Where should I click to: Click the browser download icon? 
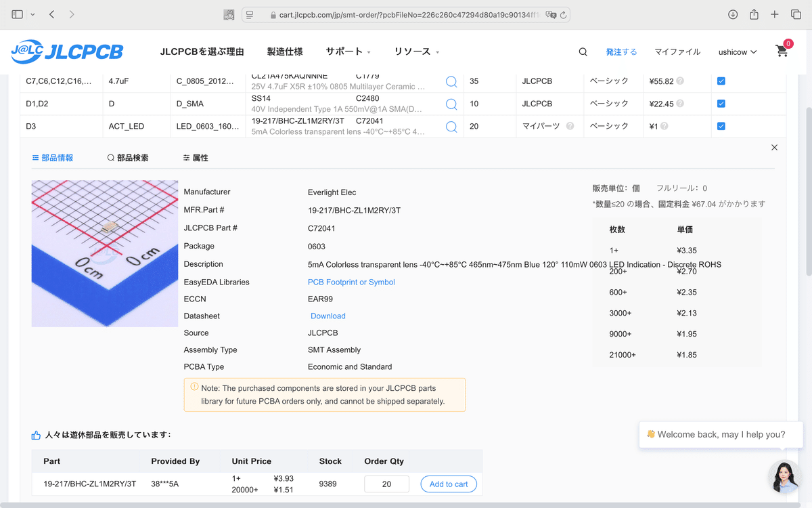click(x=732, y=14)
